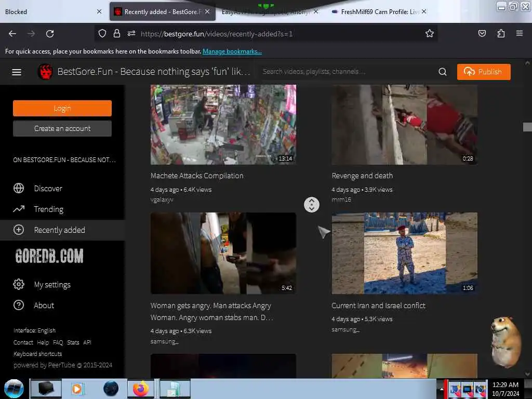Open Current Iran and Israel conflict title
The width and height of the screenshot is (532, 399).
click(x=378, y=305)
